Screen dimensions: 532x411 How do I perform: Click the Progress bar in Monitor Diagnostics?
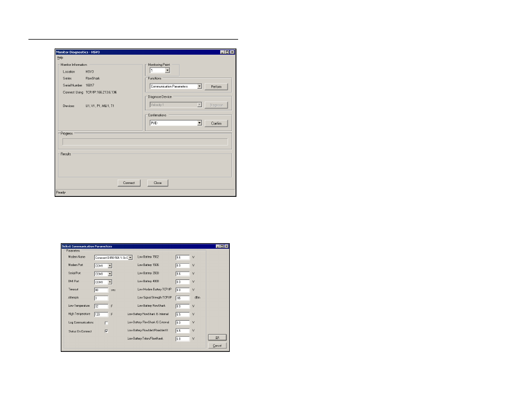point(145,142)
